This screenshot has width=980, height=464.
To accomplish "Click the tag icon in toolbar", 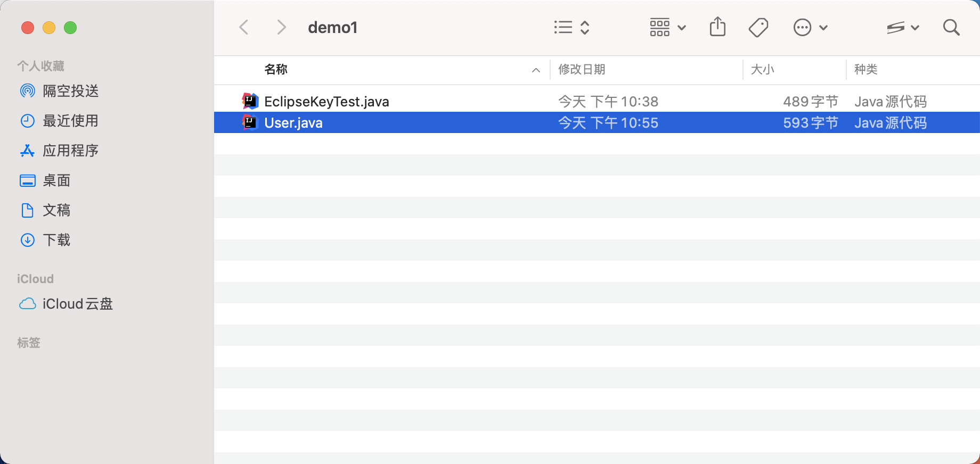I will coord(758,27).
